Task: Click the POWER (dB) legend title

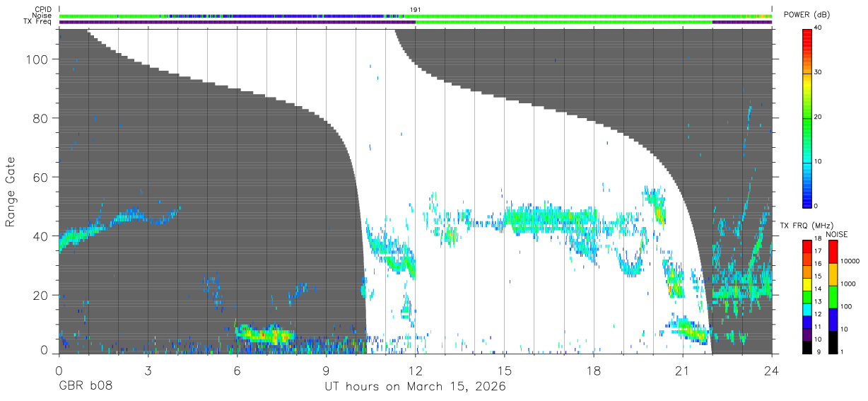Action: coord(807,14)
